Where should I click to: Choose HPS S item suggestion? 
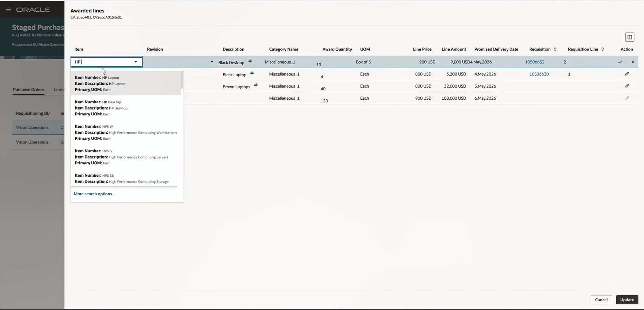[126, 157]
